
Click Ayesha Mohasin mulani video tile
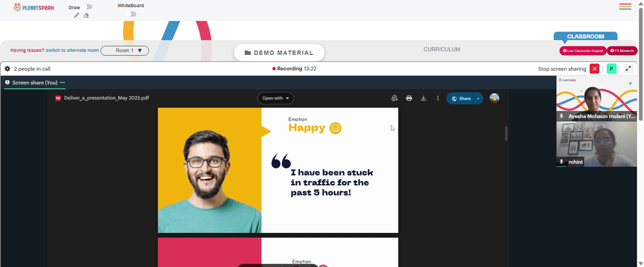coord(596,98)
